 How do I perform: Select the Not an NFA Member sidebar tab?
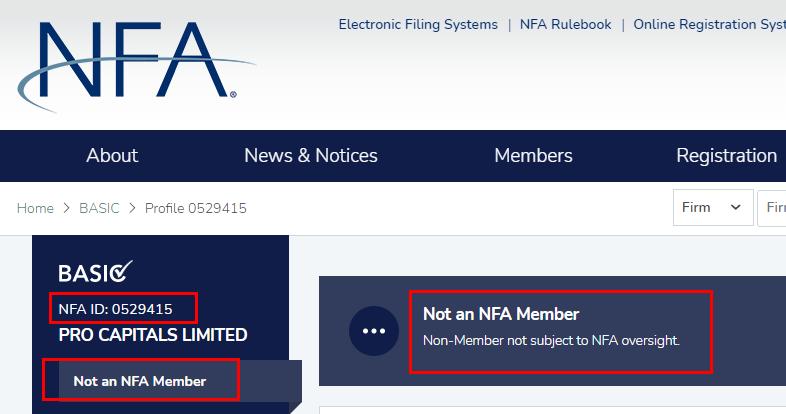[x=140, y=381]
